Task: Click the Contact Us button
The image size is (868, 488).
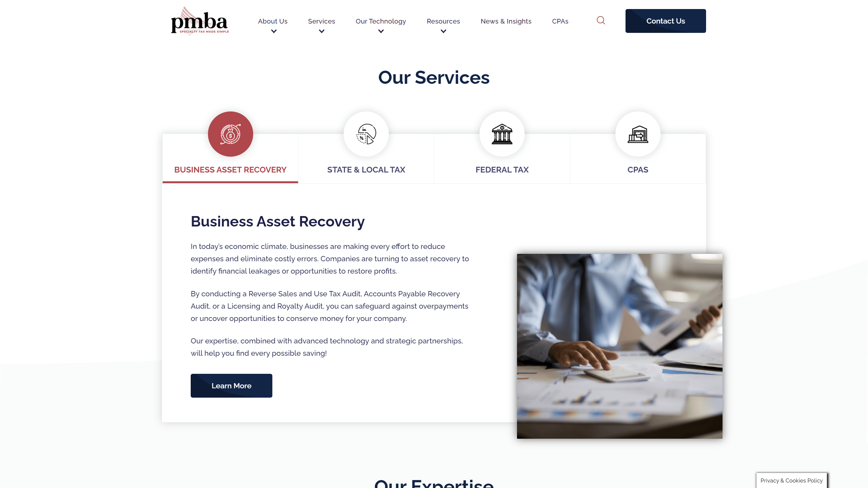Action: pos(665,21)
